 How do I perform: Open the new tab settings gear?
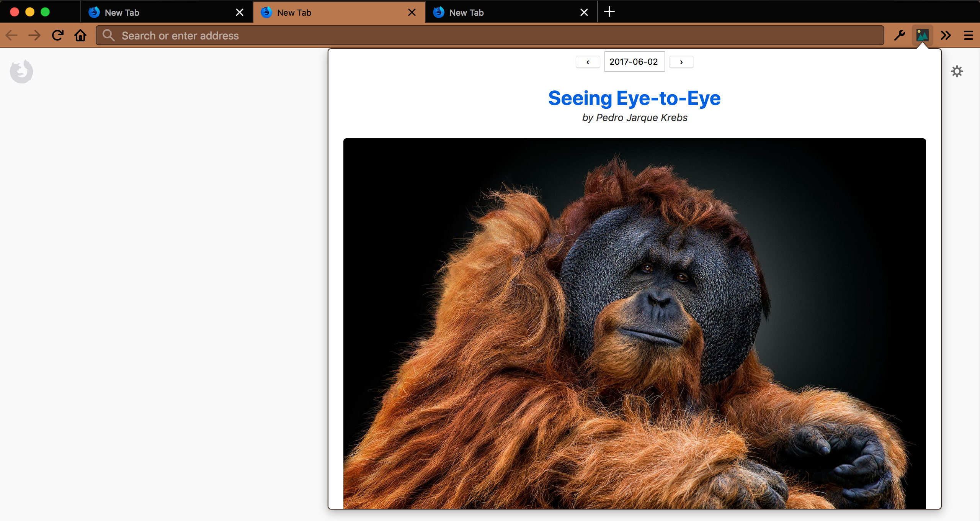(957, 71)
